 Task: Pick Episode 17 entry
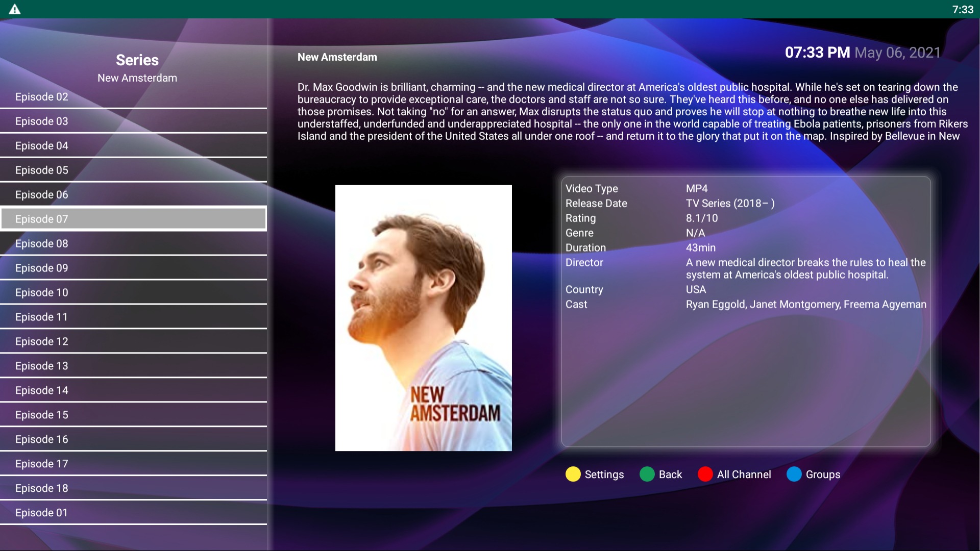133,464
